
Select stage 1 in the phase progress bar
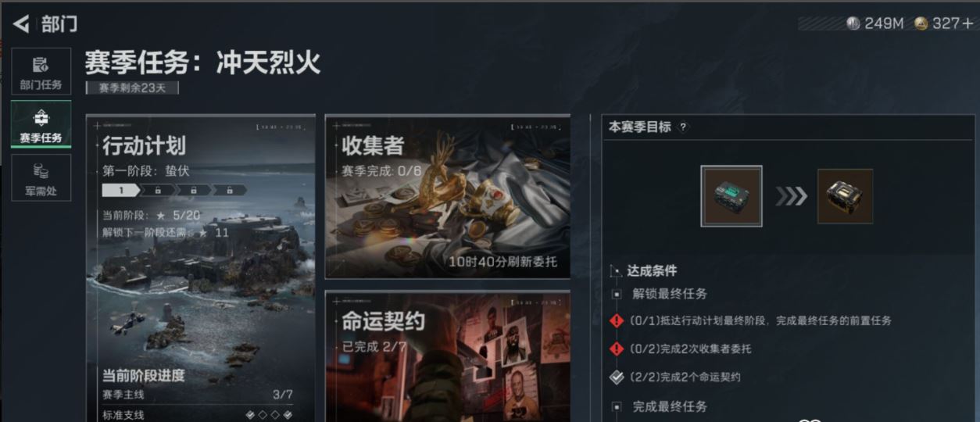tap(121, 190)
